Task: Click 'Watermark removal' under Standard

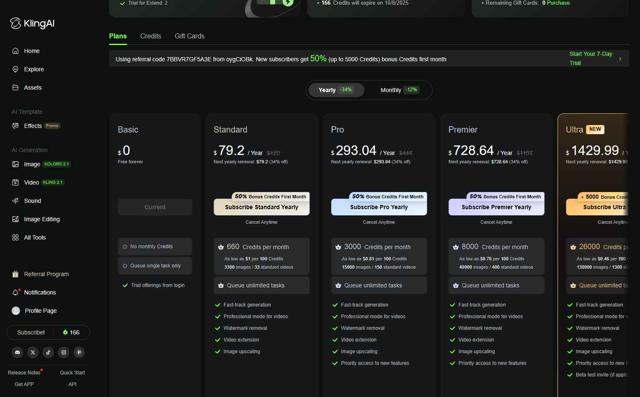Action: coord(245,328)
